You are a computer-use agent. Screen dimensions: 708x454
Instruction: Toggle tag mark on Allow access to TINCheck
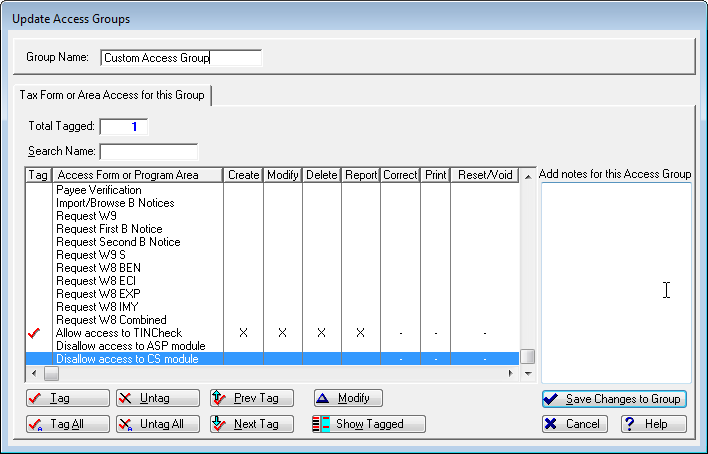[37, 333]
